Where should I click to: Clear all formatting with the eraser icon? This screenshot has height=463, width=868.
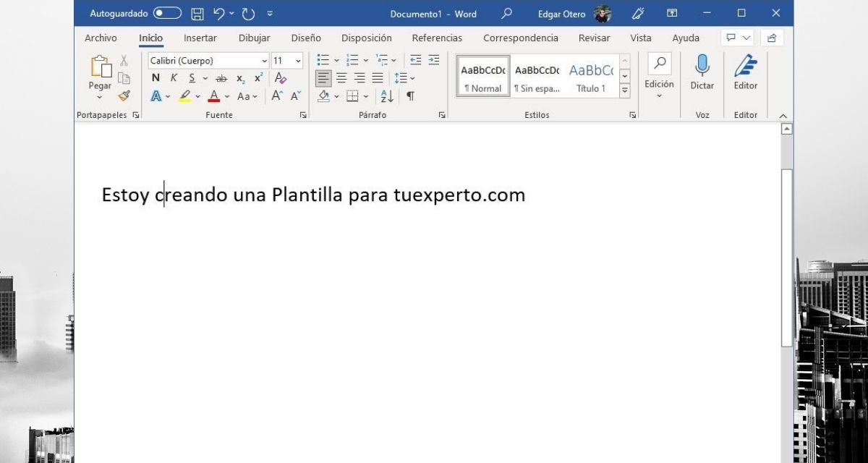pyautogui.click(x=281, y=78)
